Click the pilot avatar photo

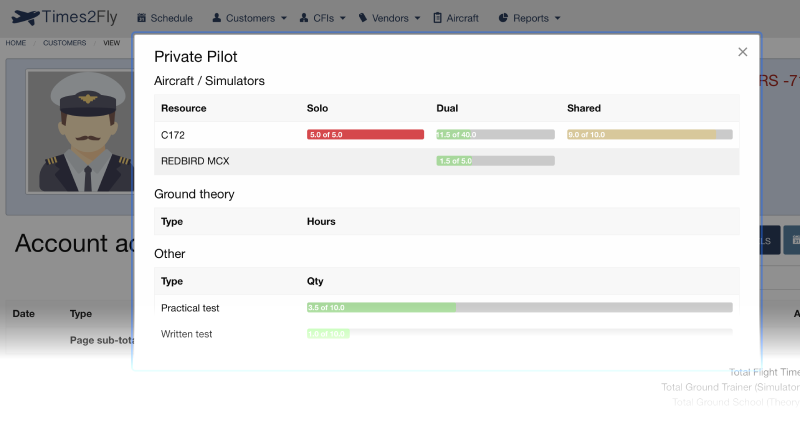pyautogui.click(x=80, y=132)
